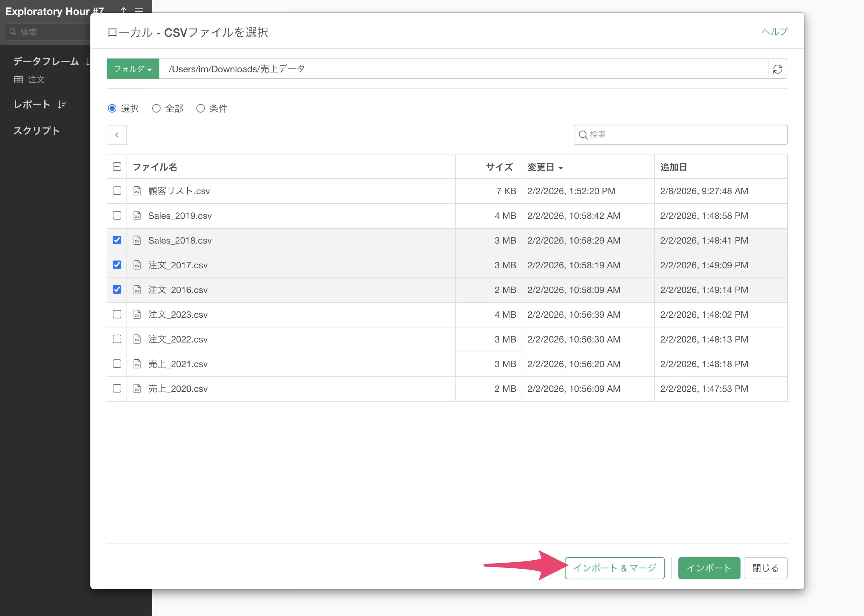Screen dimensions: 864x616
Task: Select the 全部 radio option
Action: point(156,108)
